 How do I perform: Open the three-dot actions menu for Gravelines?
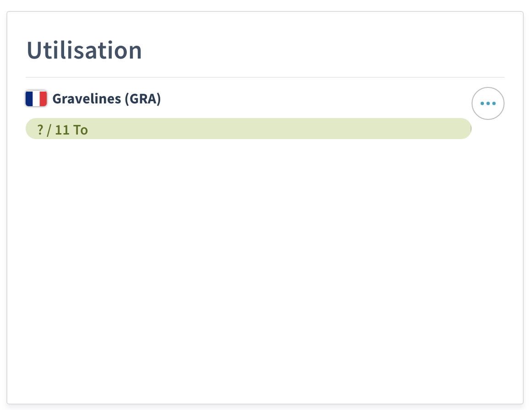coord(488,103)
